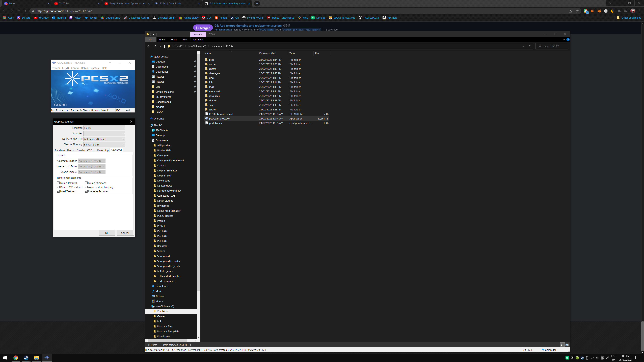
Task: Click the Chrome reload page icon
Action: pos(18,11)
